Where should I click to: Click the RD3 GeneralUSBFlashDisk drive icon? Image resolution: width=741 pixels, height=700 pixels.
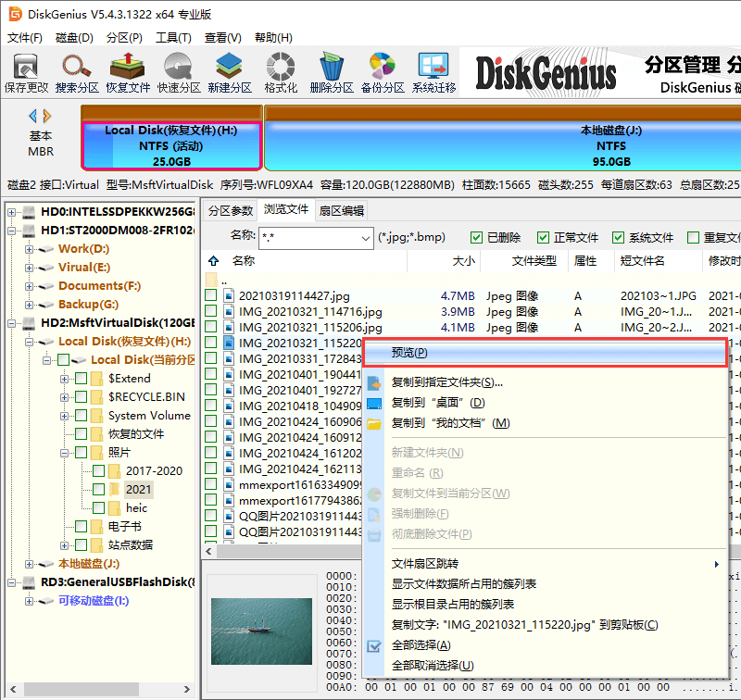coord(30,582)
